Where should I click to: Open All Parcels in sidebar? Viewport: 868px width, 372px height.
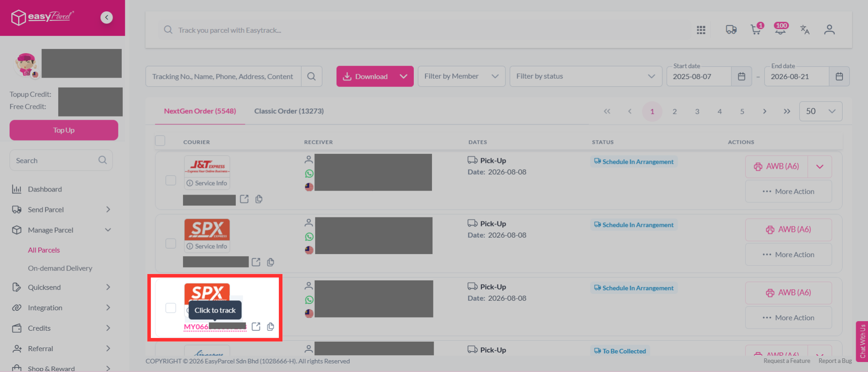tap(44, 250)
